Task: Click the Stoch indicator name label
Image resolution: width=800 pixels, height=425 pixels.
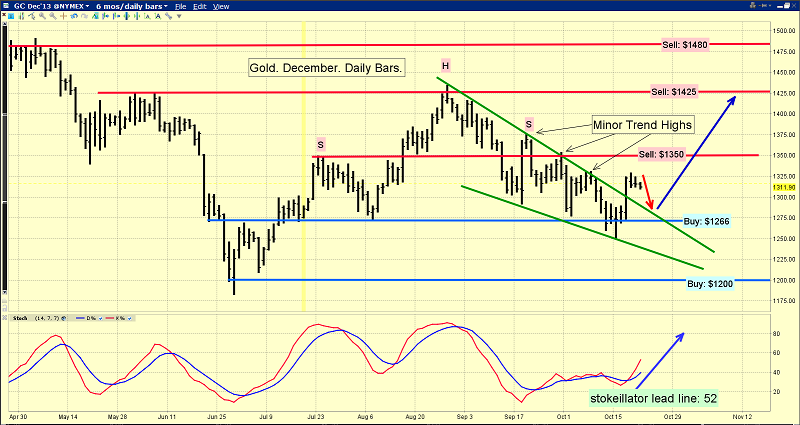Action: (x=20, y=318)
